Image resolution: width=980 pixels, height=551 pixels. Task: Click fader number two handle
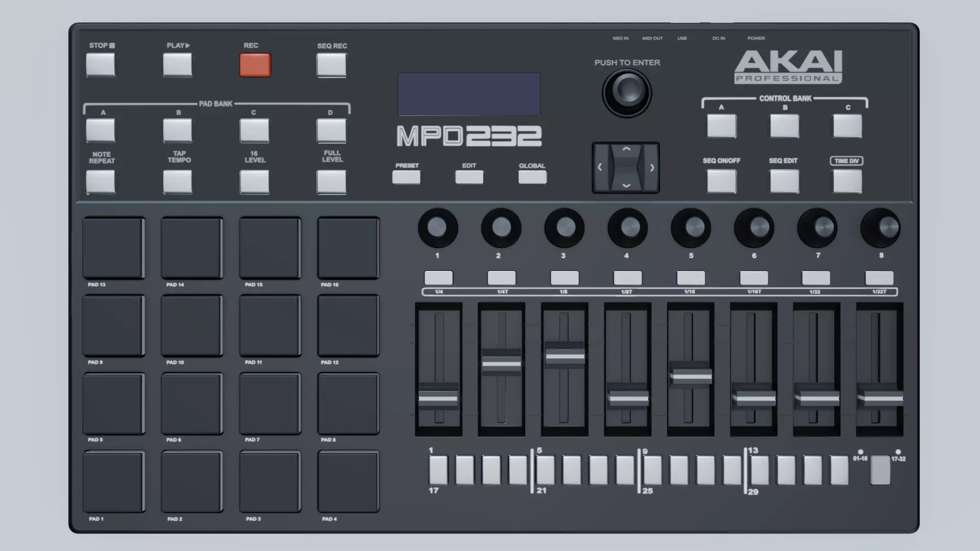pyautogui.click(x=501, y=363)
